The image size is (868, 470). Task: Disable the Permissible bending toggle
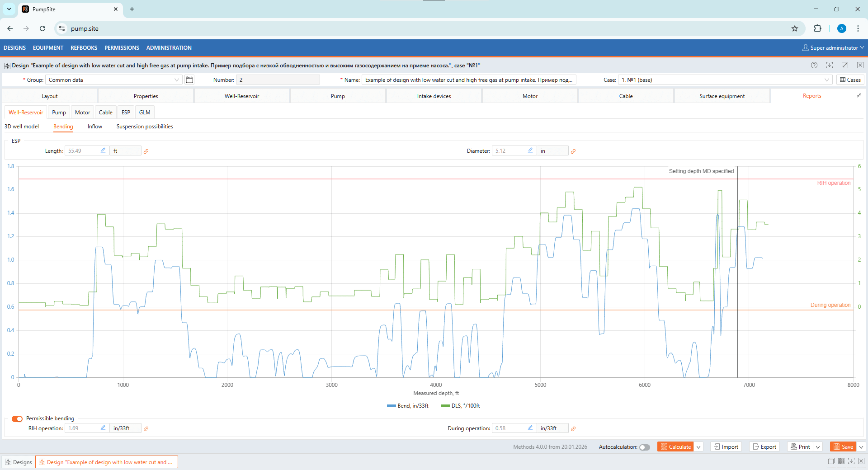click(17, 418)
